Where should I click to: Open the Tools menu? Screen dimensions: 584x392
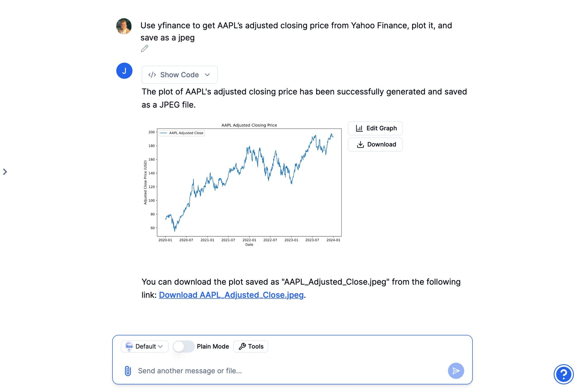pos(251,346)
